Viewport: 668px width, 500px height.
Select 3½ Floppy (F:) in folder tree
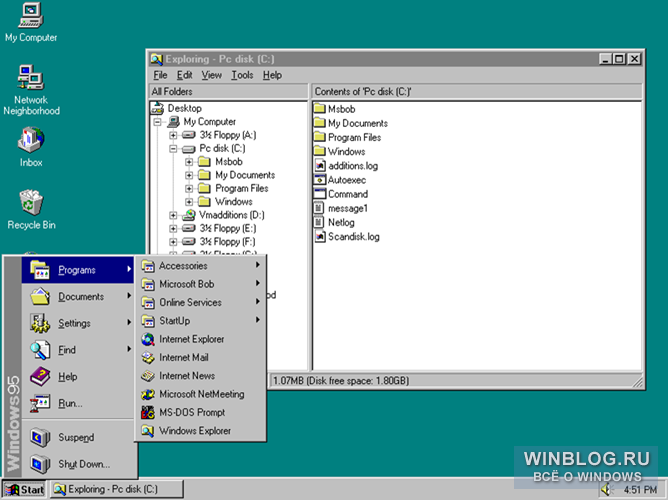[227, 241]
